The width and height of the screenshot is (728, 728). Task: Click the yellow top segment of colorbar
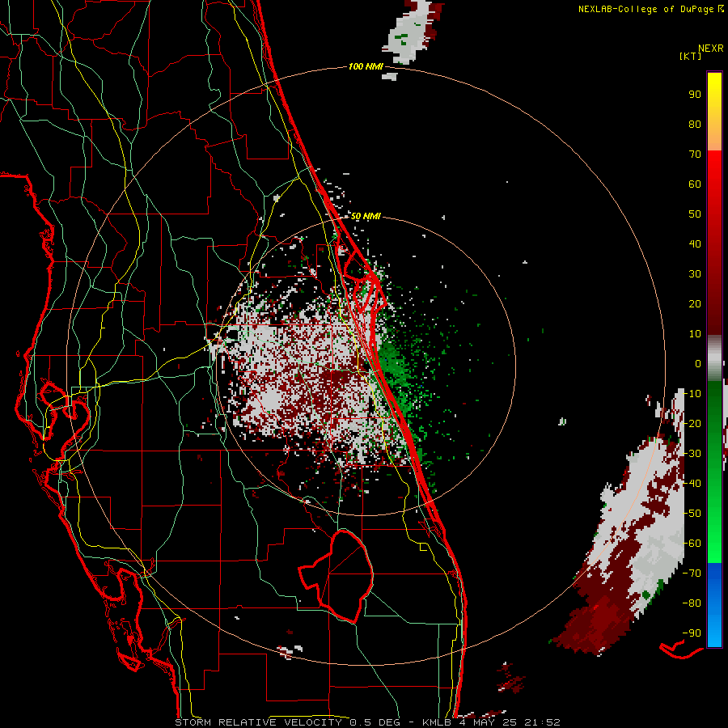click(x=714, y=112)
